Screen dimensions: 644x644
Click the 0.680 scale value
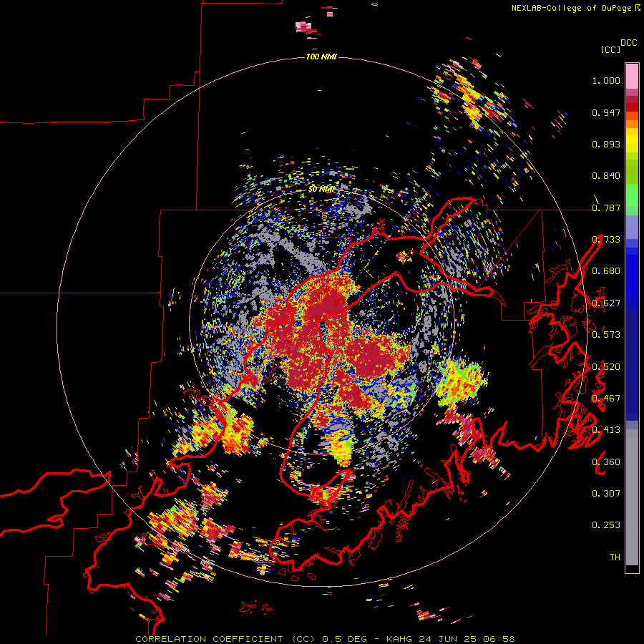pyautogui.click(x=606, y=271)
